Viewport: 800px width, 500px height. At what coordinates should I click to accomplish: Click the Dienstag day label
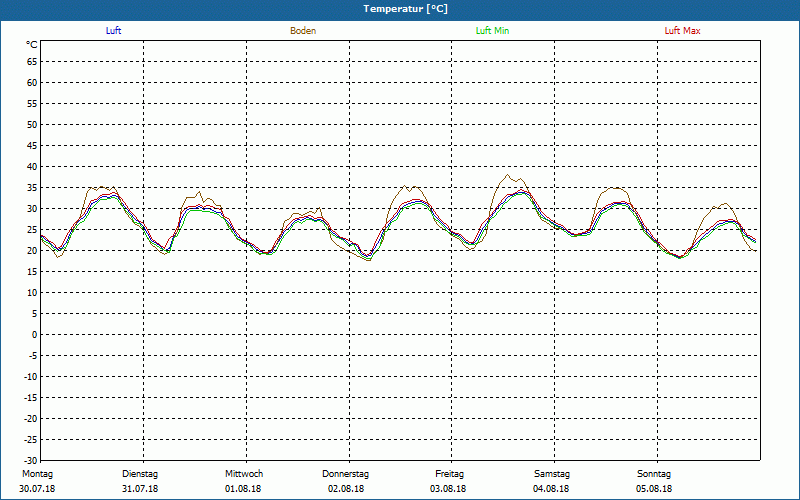click(140, 474)
